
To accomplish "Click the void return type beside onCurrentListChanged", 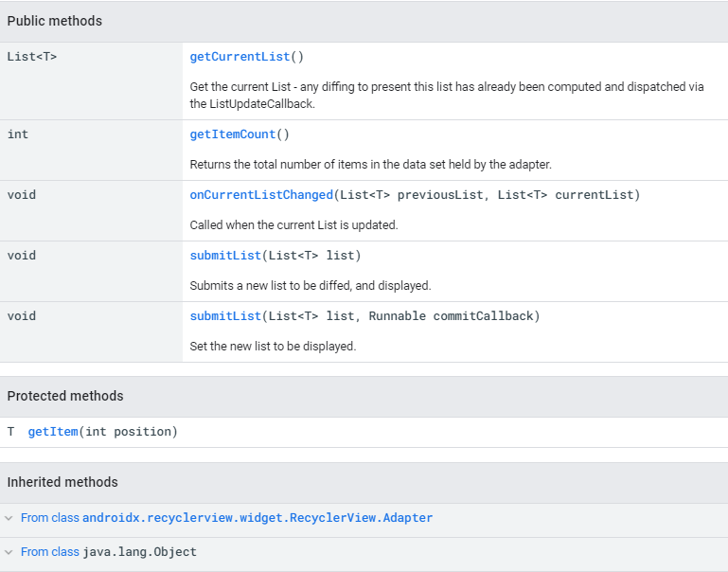I will 22,195.
